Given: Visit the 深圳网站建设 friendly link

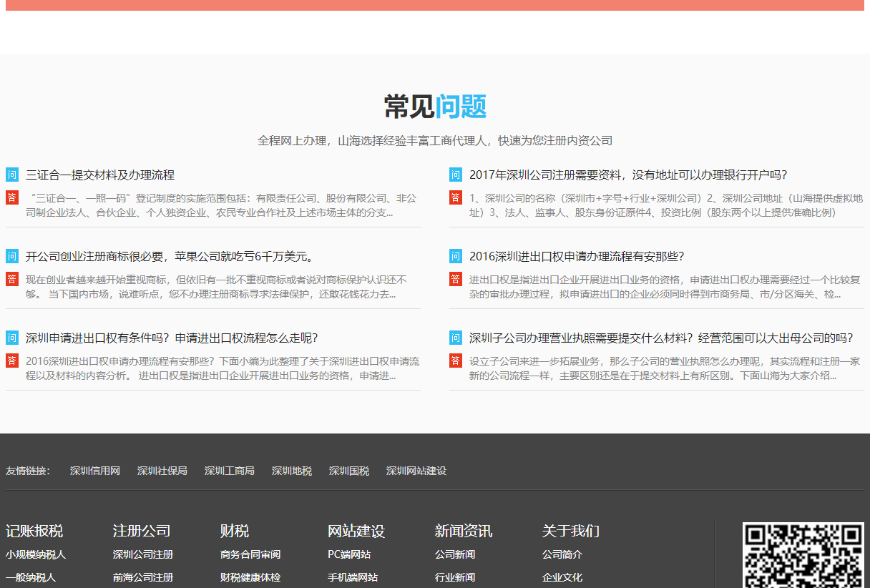Looking at the screenshot, I should coord(416,471).
